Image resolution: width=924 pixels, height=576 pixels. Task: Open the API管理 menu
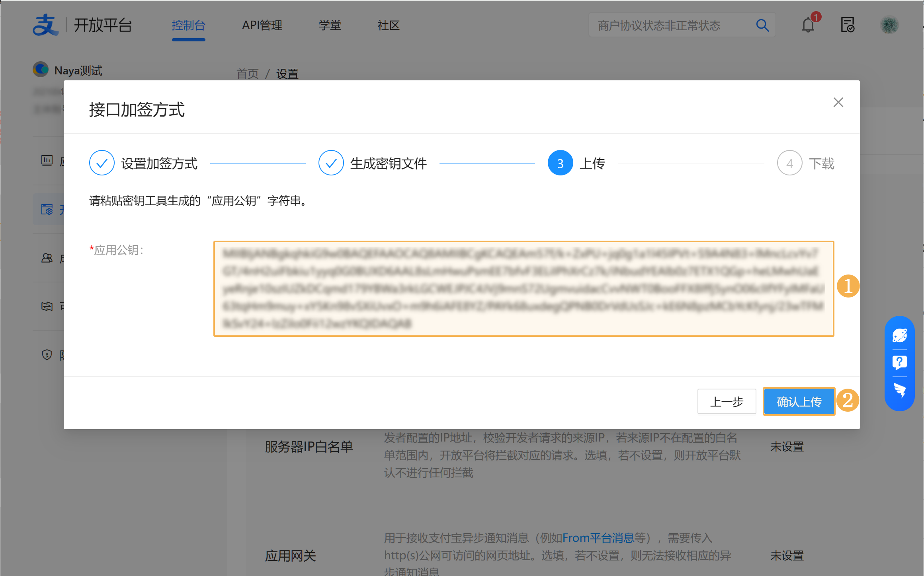(x=262, y=25)
